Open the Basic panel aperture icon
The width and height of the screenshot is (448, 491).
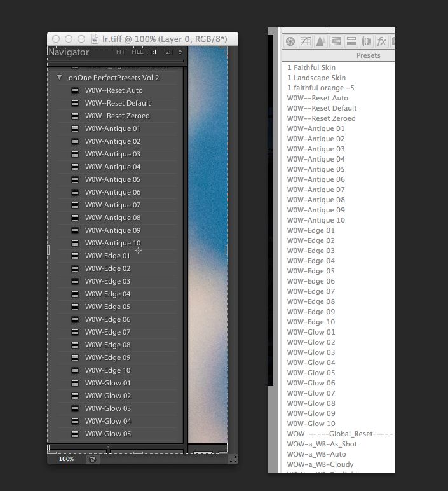click(290, 41)
